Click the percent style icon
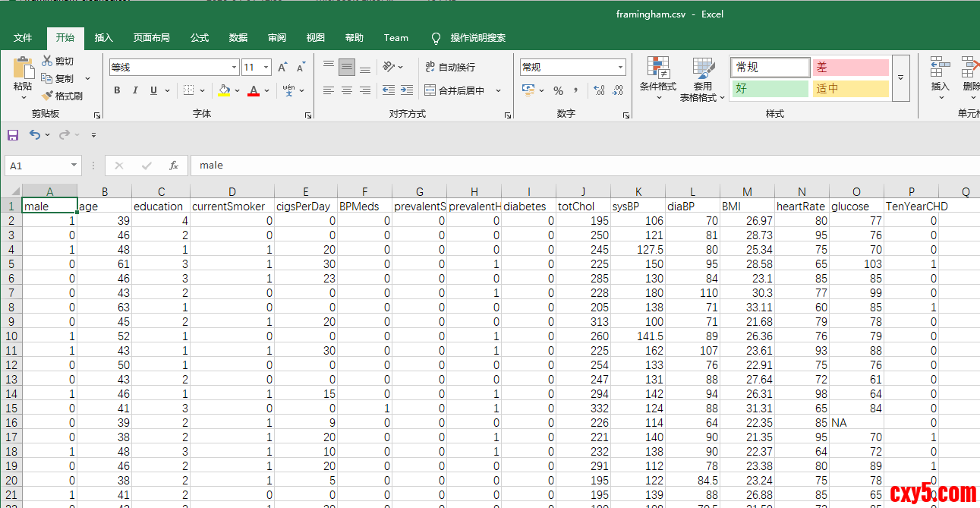 [558, 90]
